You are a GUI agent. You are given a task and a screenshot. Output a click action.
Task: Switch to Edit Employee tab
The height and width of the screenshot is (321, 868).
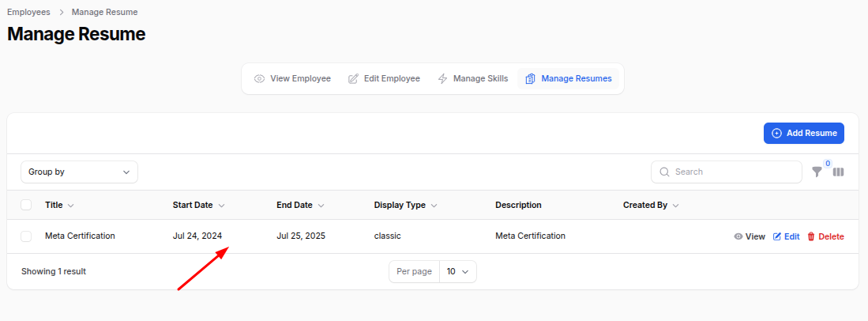click(x=384, y=79)
